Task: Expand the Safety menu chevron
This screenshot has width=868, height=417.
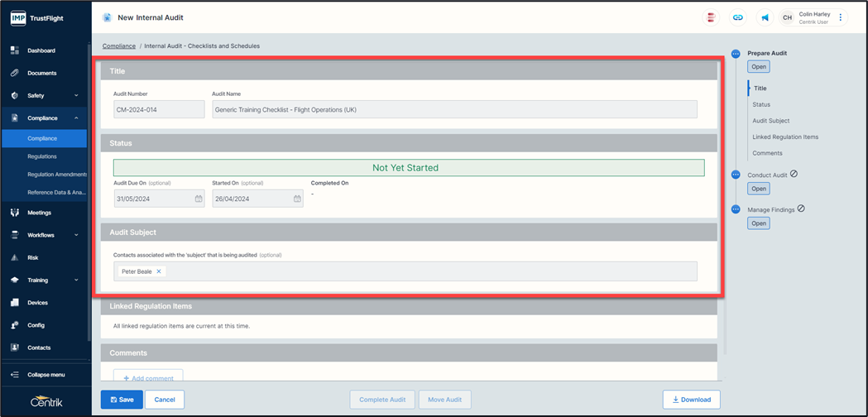Action: pos(76,96)
